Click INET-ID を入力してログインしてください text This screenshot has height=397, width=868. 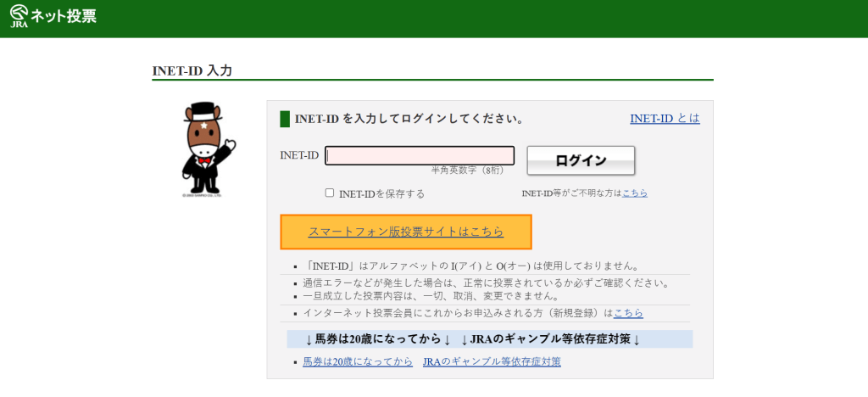pos(409,119)
